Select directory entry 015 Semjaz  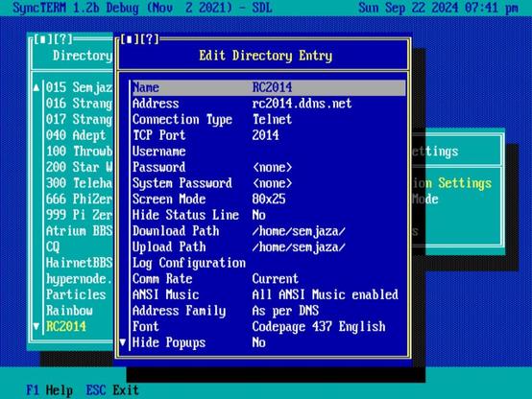pos(79,87)
